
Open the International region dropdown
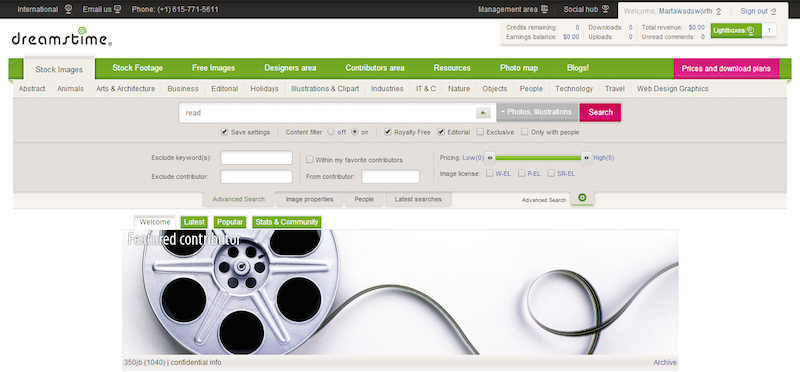click(x=45, y=9)
